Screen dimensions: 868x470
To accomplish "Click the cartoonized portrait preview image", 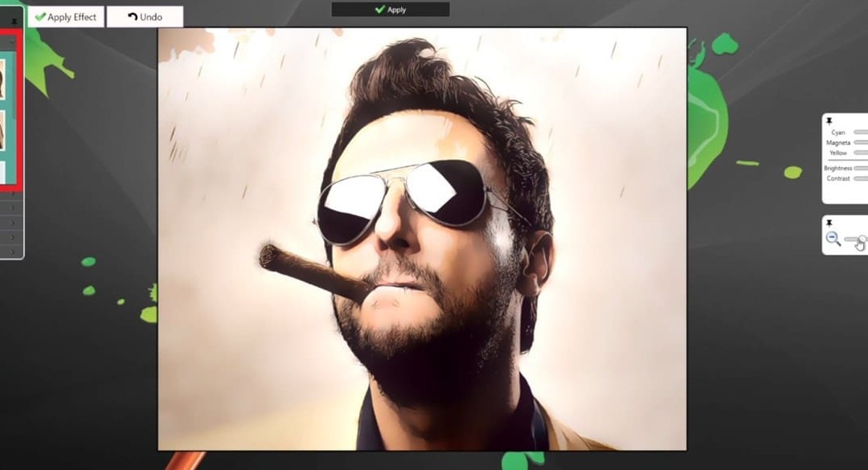I will coord(423,239).
